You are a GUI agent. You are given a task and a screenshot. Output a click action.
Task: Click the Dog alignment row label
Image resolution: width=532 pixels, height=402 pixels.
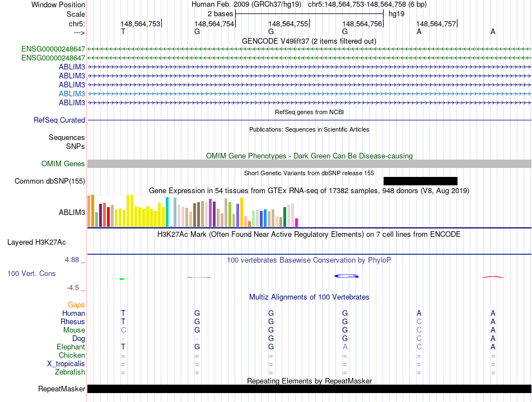coord(78,339)
